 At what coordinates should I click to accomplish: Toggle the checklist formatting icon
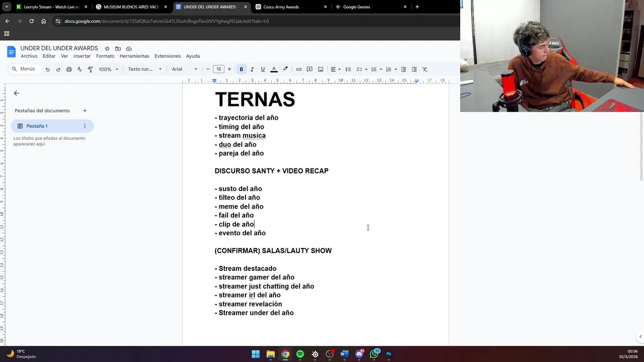(x=359, y=69)
